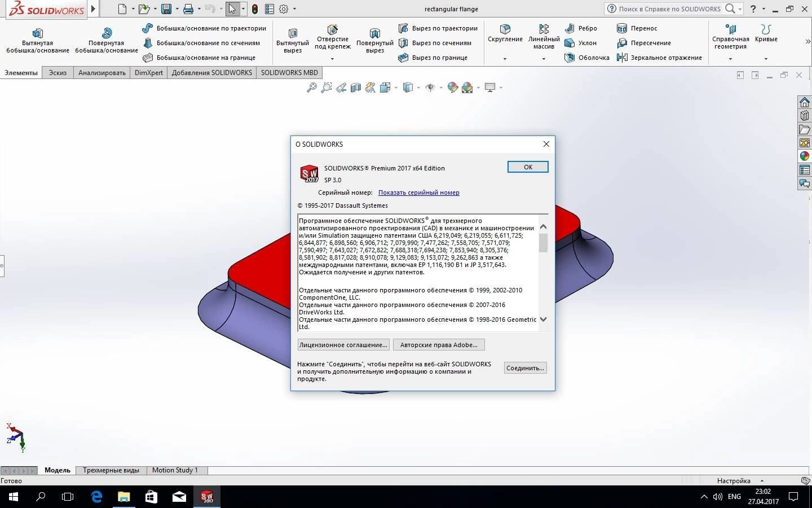Expand the CommandManager overflow chevron
Screen dimensions: 812x508
807,42
